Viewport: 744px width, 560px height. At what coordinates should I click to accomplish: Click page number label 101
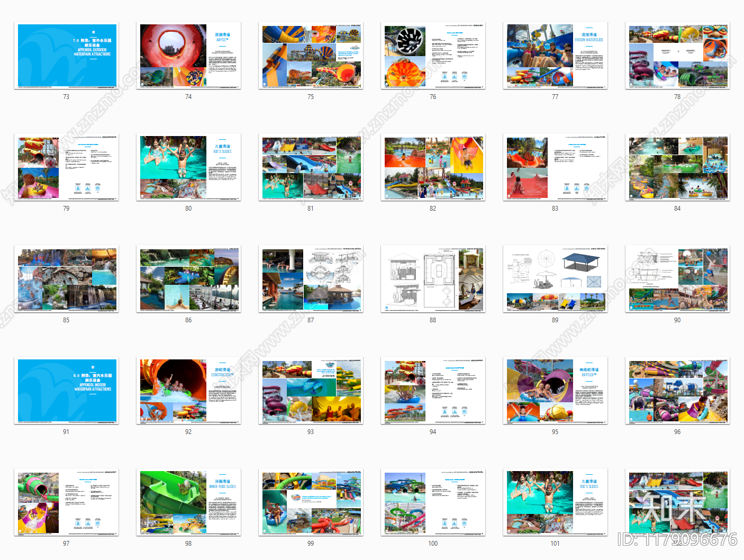coord(555,544)
